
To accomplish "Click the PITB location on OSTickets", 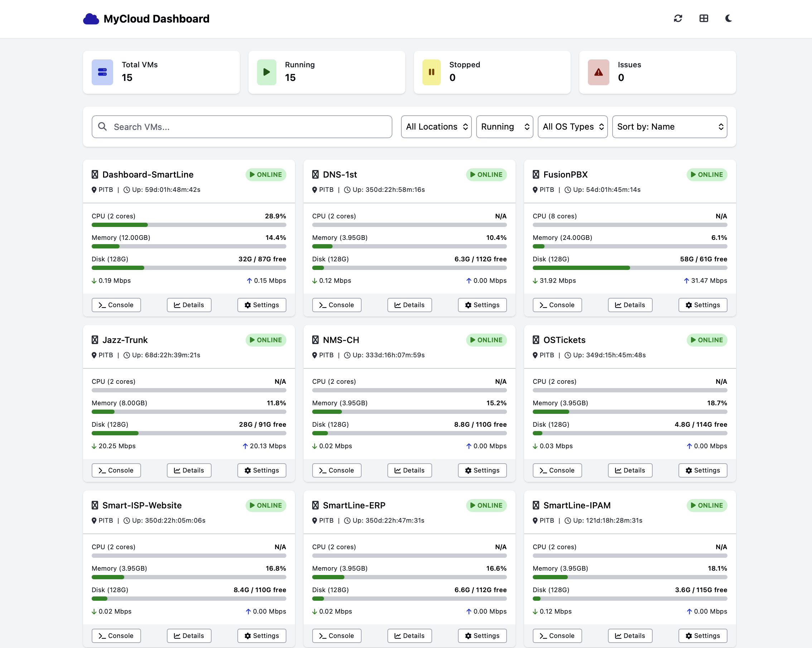I will [x=546, y=355].
